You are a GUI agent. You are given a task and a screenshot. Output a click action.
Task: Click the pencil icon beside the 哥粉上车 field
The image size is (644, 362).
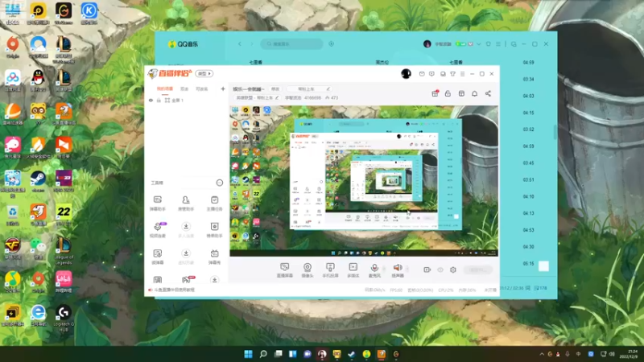coord(328,88)
